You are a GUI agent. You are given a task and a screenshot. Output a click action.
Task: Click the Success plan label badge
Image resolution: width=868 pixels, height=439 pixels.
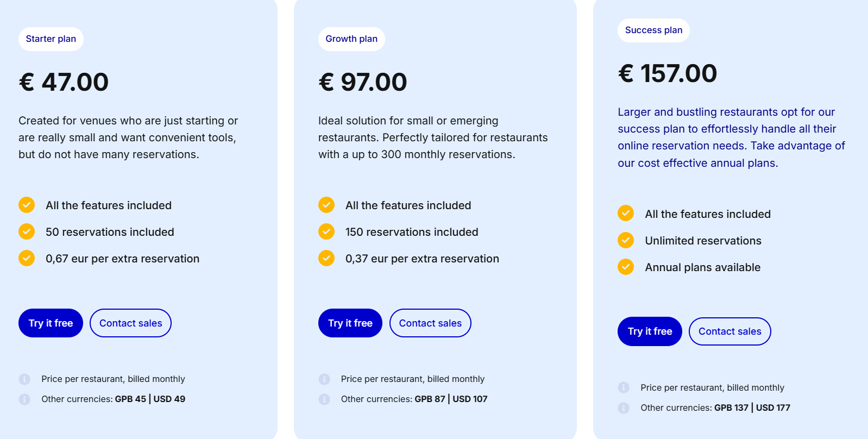point(653,30)
